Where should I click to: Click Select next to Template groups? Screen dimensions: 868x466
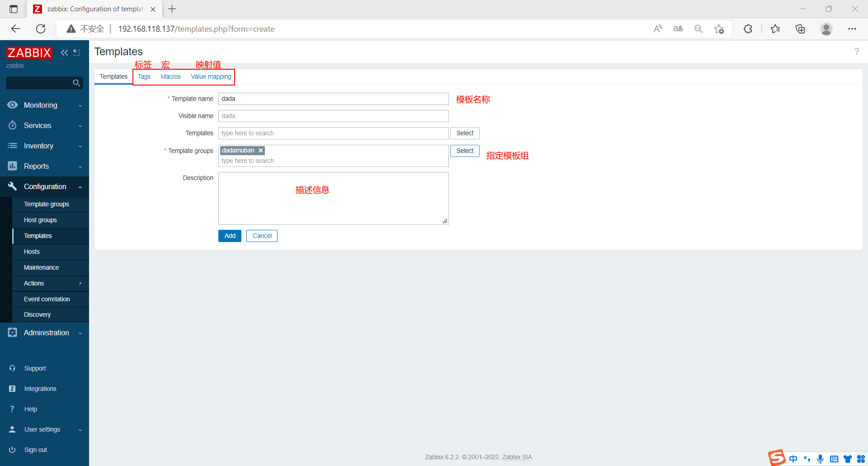point(465,151)
